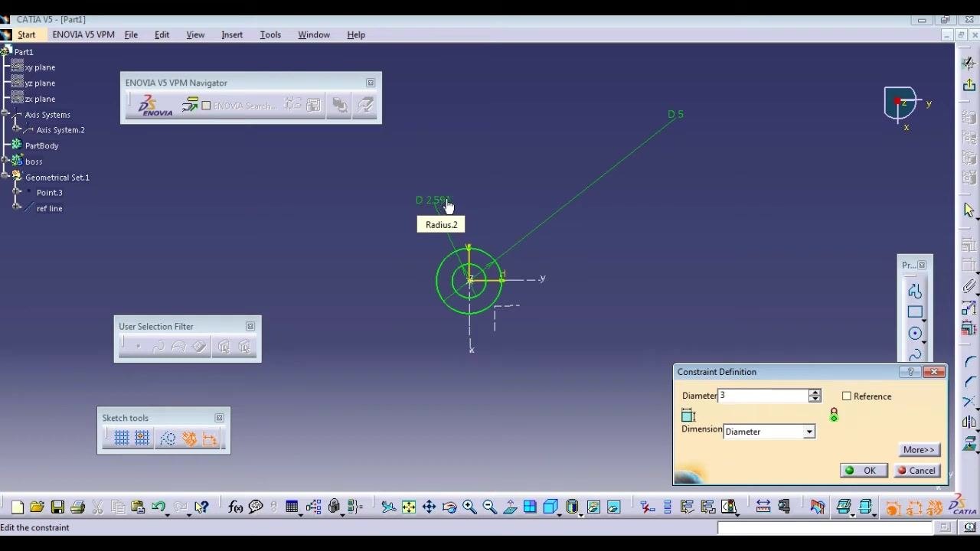The image size is (980, 551).
Task: Expand constraint options with More>> button
Action: (919, 450)
